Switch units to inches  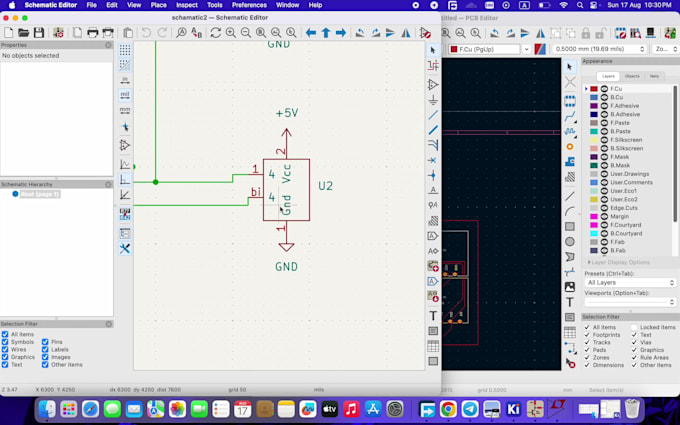point(125,80)
